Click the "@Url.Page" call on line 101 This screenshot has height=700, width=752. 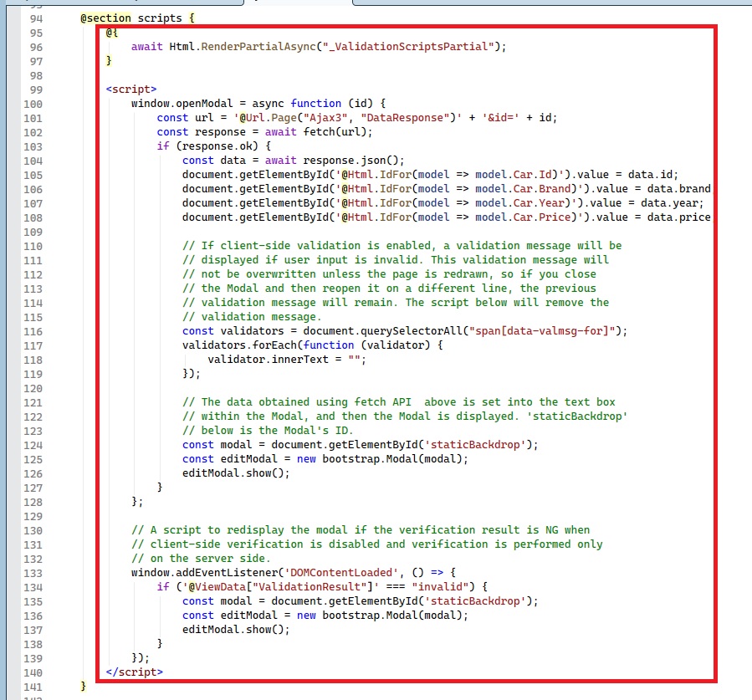click(268, 117)
